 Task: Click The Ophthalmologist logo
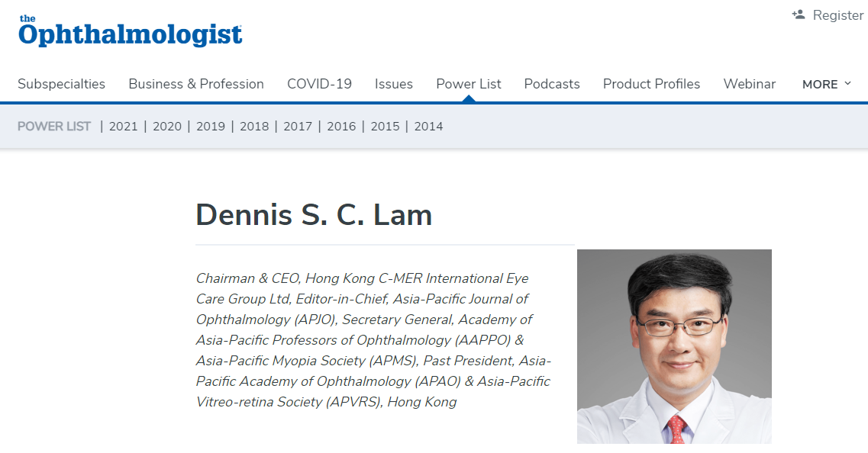pyautogui.click(x=130, y=31)
